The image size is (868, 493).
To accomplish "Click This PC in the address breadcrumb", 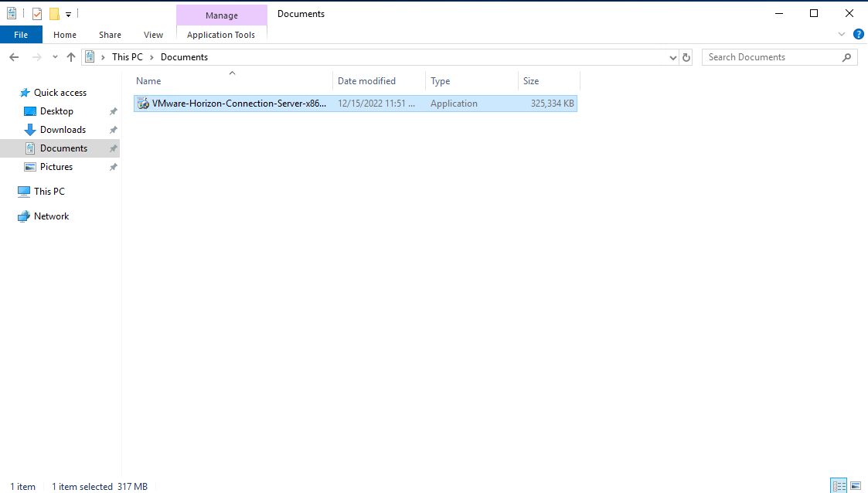I will coord(128,57).
